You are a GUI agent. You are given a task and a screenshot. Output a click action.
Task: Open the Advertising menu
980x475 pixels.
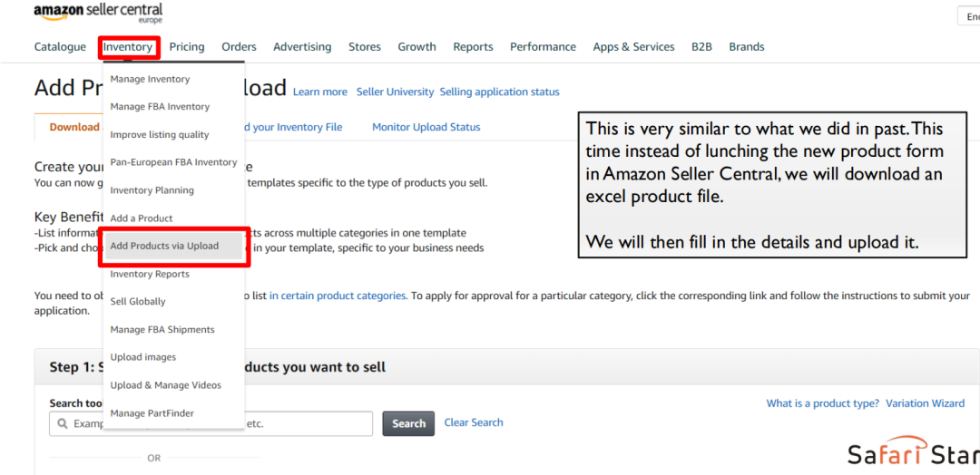pyautogui.click(x=302, y=47)
